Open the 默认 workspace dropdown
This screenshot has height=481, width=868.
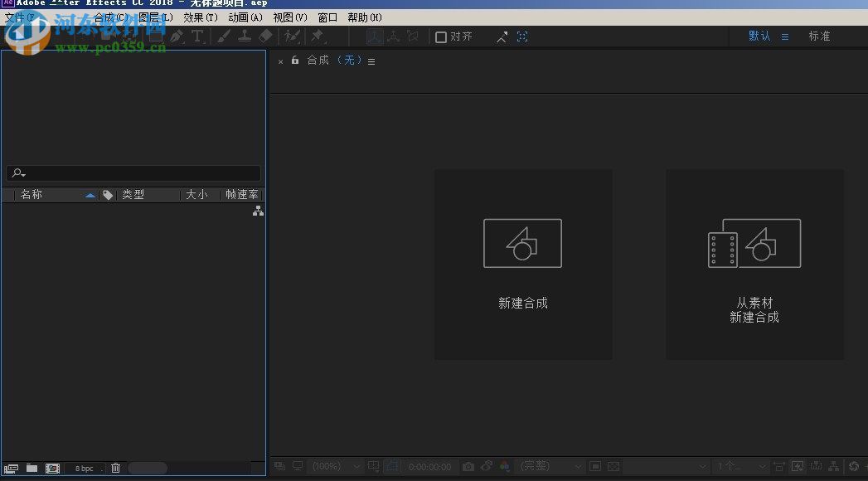(760, 36)
